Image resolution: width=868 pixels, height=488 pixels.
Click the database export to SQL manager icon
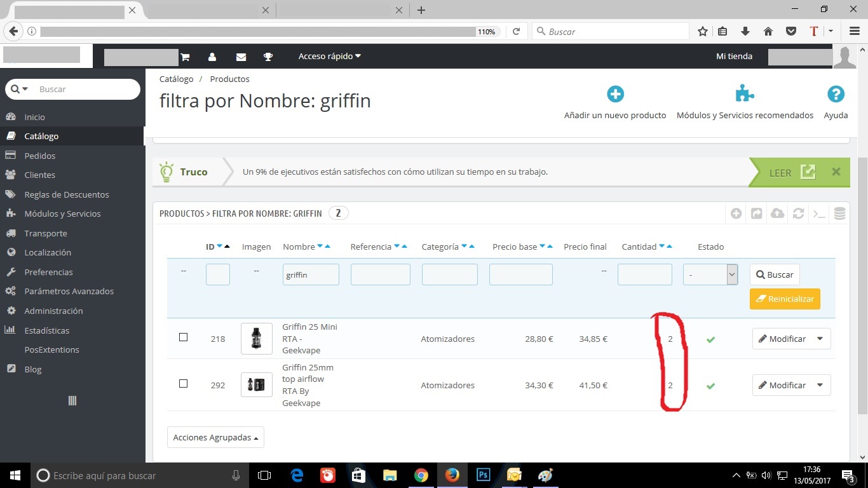pos(839,213)
